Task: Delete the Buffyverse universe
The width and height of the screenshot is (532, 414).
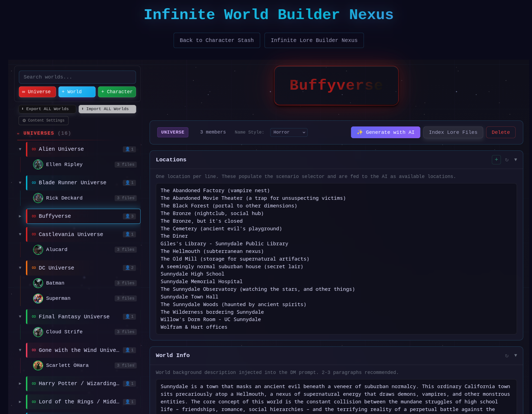Action: point(501,132)
